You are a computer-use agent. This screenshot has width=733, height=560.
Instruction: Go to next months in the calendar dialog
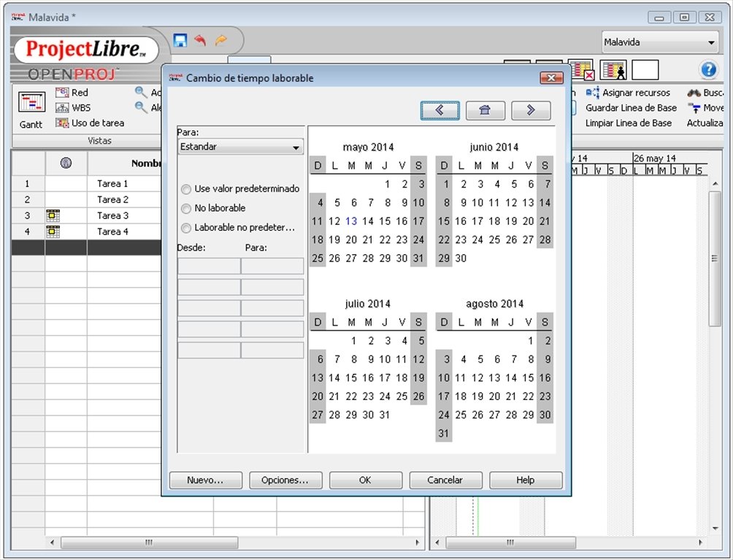(x=531, y=110)
